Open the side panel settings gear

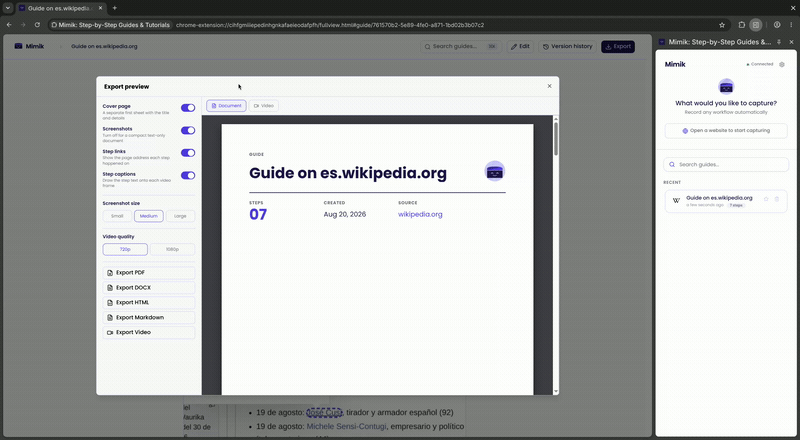click(x=782, y=64)
